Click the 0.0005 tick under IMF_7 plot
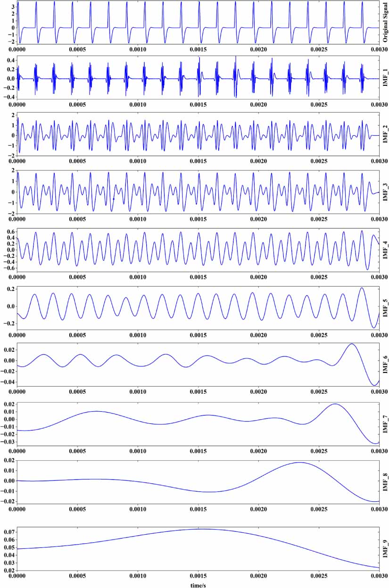The width and height of the screenshot is (389, 588). tap(76, 450)
